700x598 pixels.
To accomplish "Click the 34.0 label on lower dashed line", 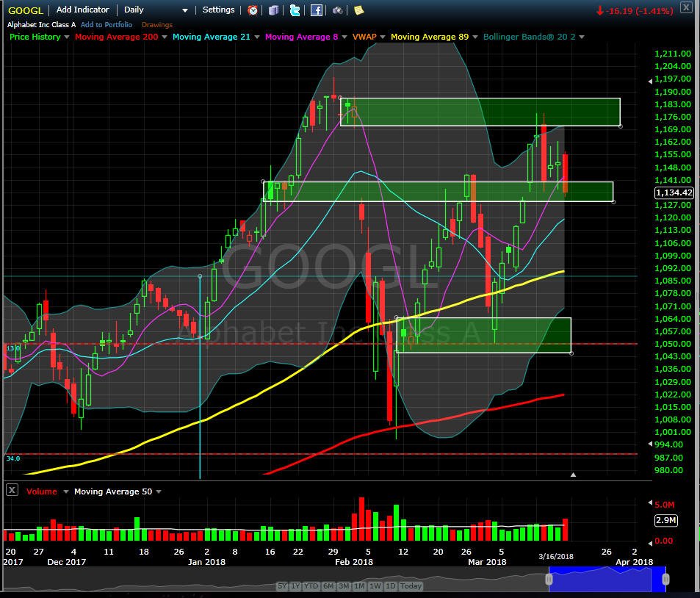I will coord(13,458).
